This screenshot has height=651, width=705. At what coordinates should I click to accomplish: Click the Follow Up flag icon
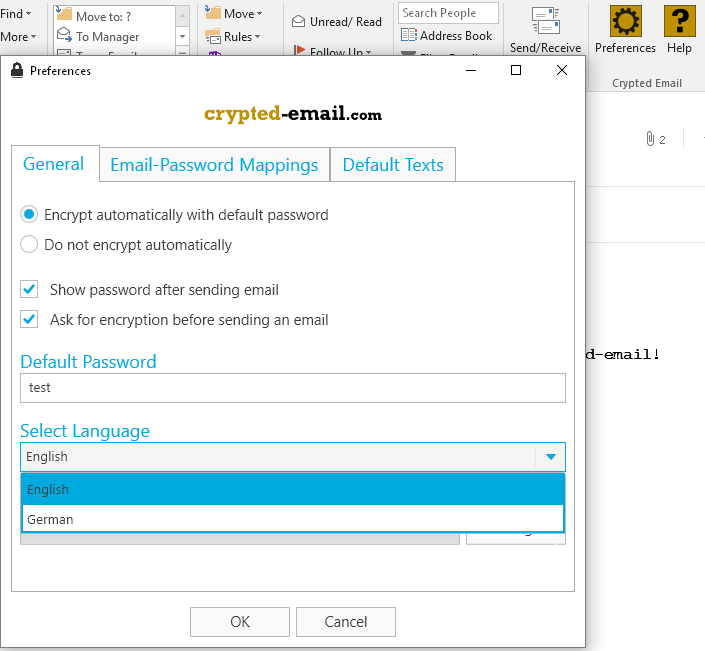click(299, 51)
